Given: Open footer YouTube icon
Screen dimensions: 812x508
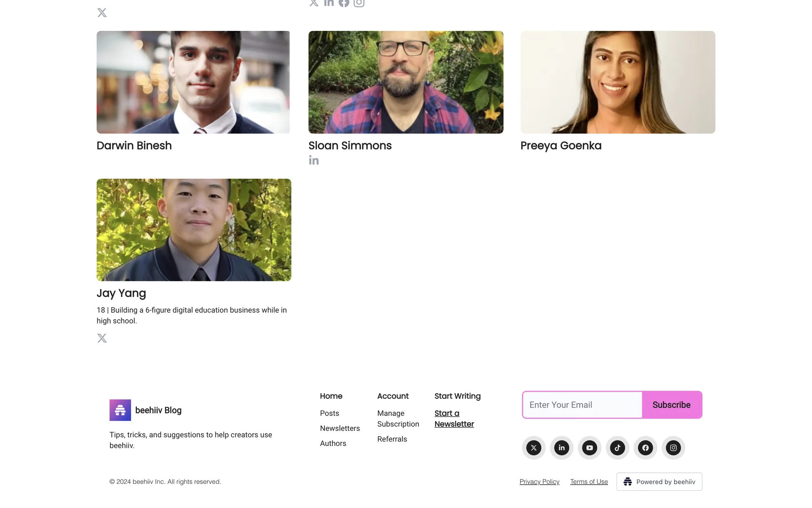Looking at the screenshot, I should 590,448.
